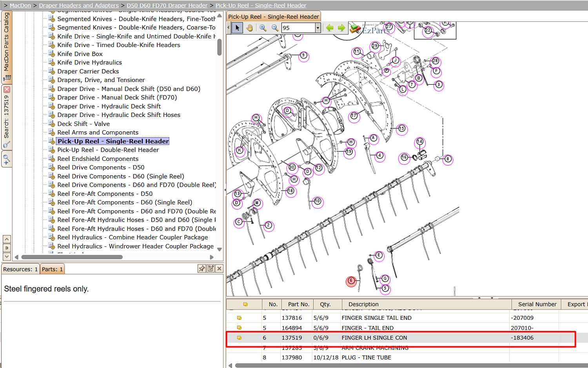Screen dimensions: 588x368
Task: Zoom out of the diagram
Action: point(275,28)
